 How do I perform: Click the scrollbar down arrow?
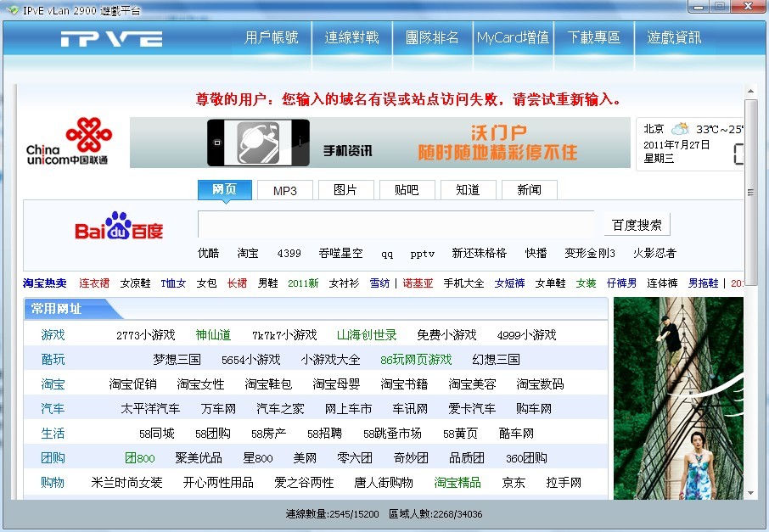750,493
